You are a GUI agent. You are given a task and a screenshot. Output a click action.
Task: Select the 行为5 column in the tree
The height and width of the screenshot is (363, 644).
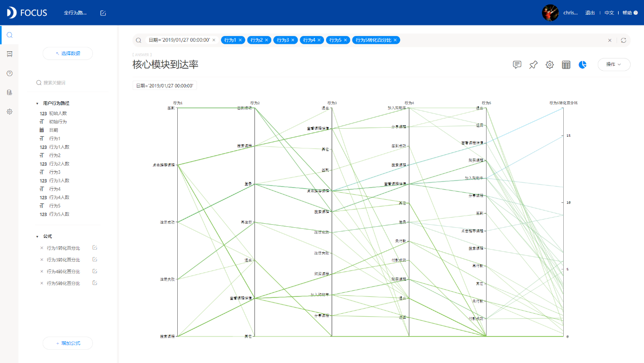point(55,206)
